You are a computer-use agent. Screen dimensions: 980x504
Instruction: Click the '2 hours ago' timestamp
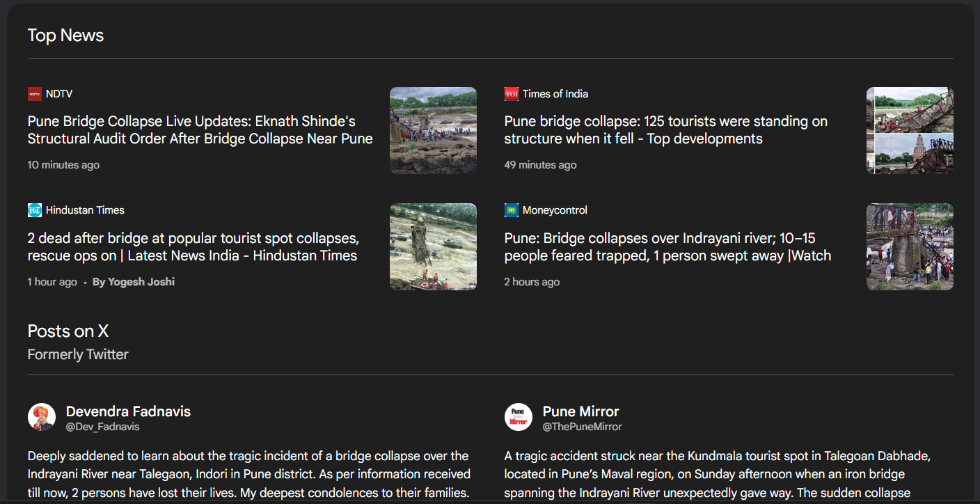[x=532, y=282]
